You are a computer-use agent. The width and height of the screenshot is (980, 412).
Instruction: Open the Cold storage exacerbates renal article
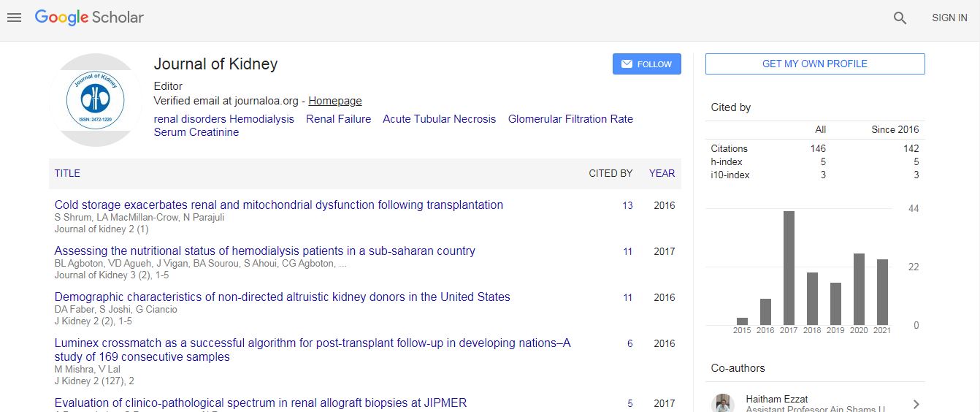(x=278, y=205)
